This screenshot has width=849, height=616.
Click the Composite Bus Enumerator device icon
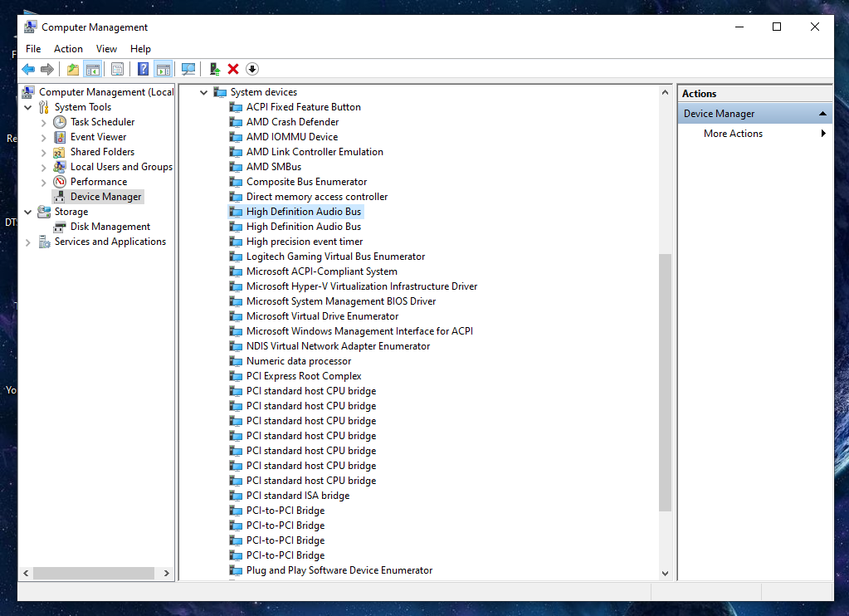[236, 182]
